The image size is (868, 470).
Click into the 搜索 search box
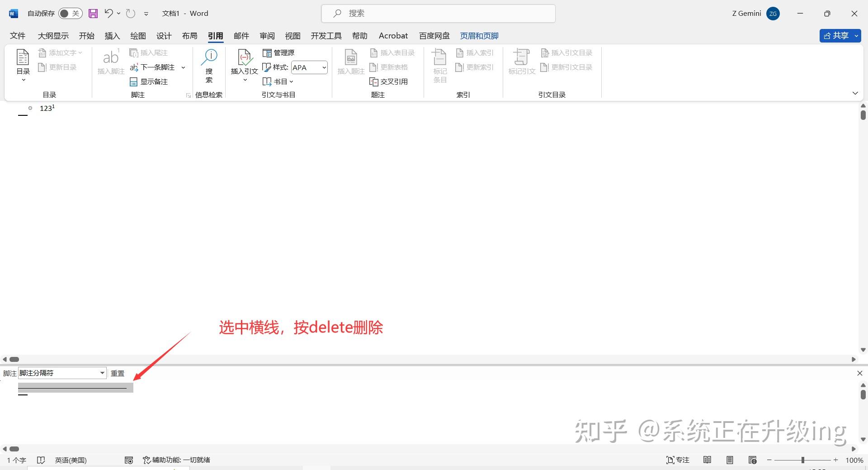click(x=438, y=14)
